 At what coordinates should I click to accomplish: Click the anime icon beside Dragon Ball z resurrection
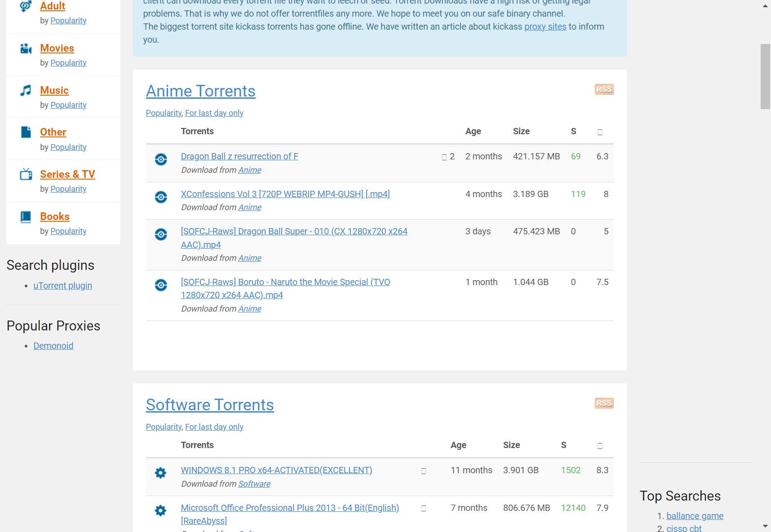coord(161,159)
